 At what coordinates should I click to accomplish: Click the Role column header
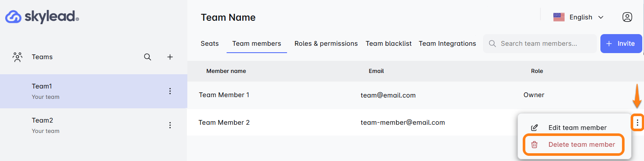(x=537, y=71)
